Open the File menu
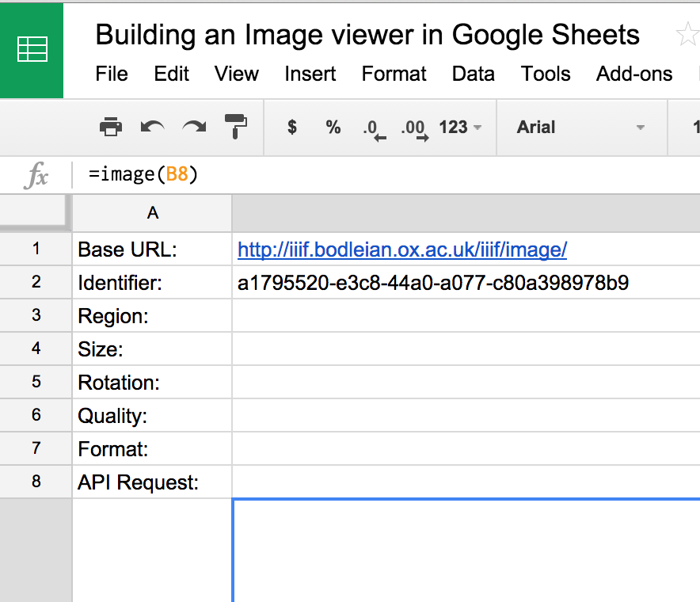Image resolution: width=700 pixels, height=602 pixels. coord(112,74)
